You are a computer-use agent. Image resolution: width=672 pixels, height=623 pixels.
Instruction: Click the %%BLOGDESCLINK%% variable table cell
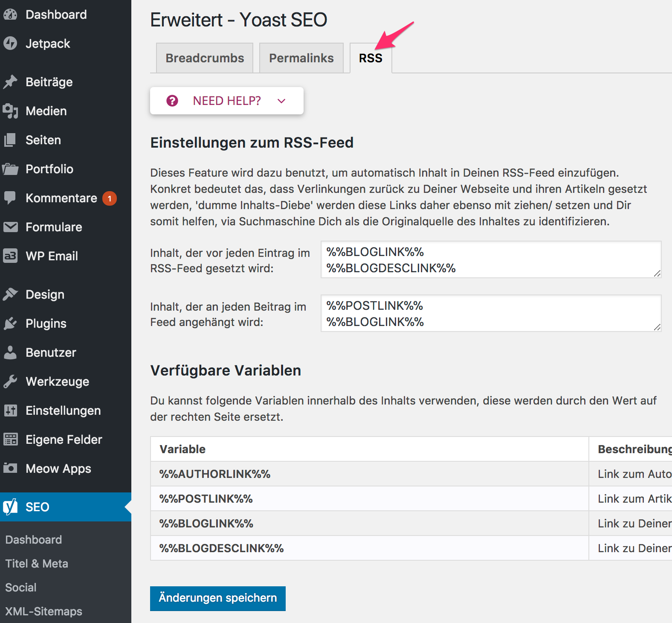point(370,548)
